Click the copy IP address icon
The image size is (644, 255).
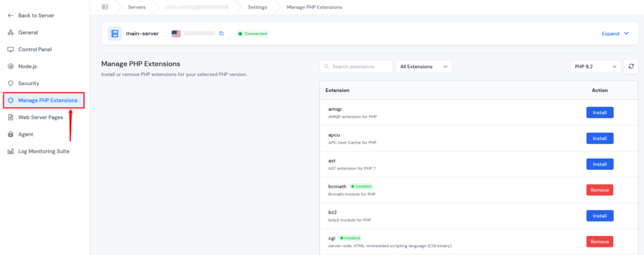221,33
